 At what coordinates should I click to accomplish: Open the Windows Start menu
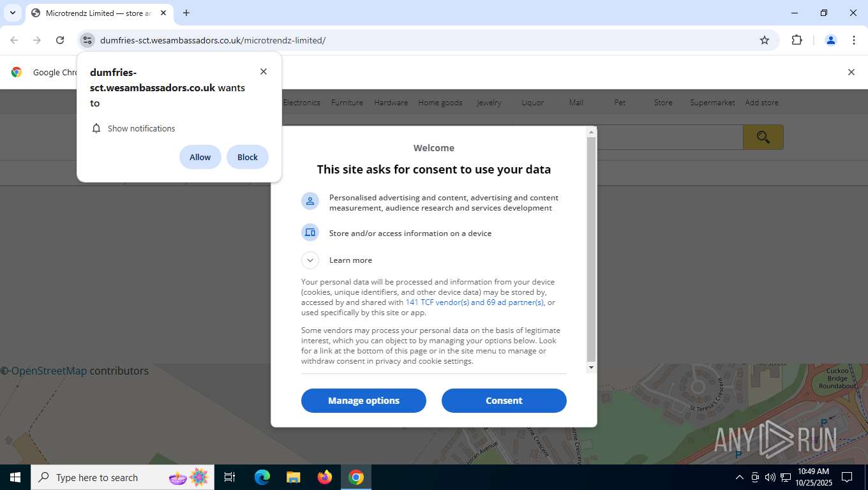click(15, 477)
